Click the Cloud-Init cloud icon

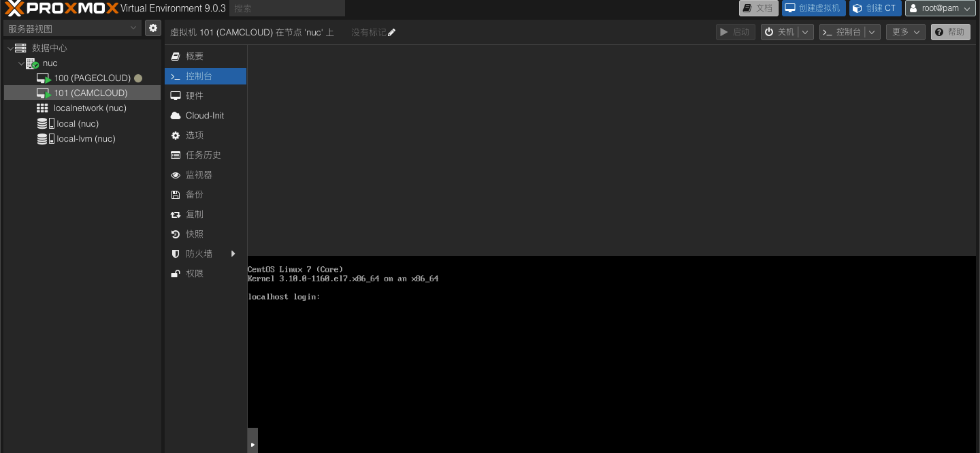tap(176, 116)
